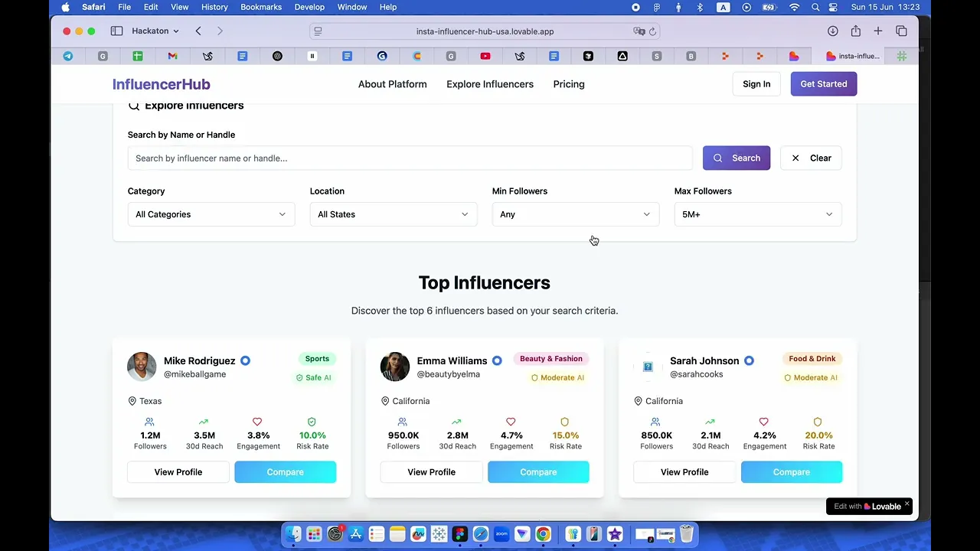Image resolution: width=980 pixels, height=551 pixels.
Task: Open the Safari File menu
Action: pyautogui.click(x=124, y=7)
